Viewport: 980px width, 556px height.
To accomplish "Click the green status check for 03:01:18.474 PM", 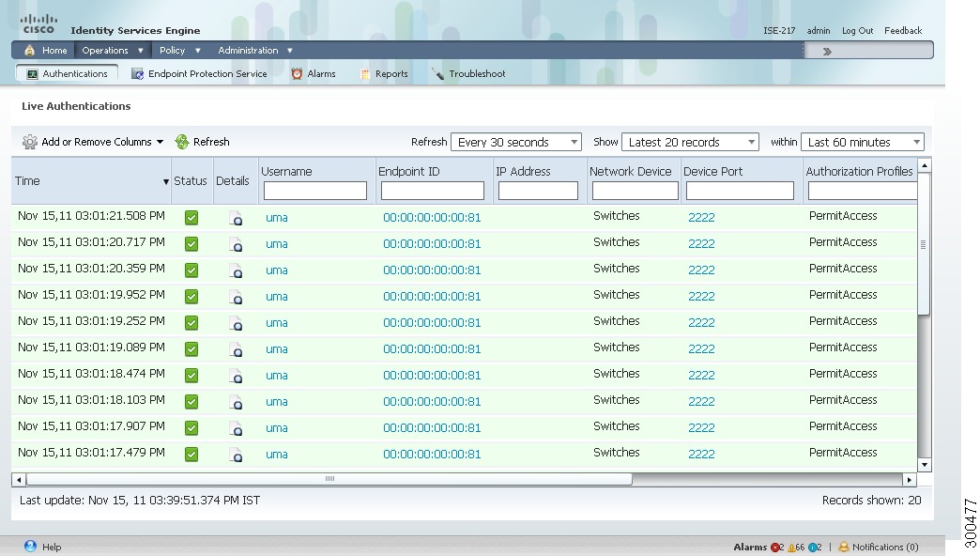I will coord(191,376).
